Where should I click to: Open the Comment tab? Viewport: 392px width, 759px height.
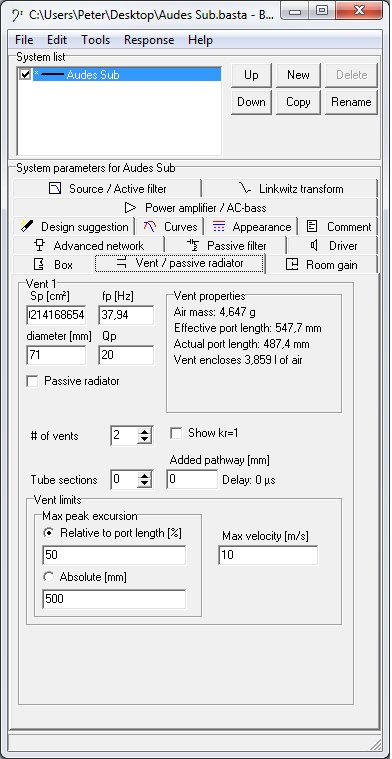click(338, 227)
